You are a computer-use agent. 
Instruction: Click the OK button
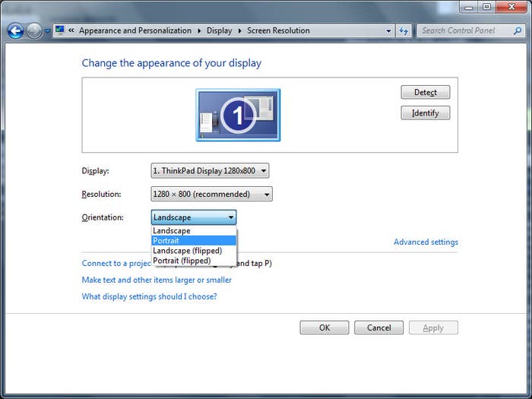(x=325, y=328)
